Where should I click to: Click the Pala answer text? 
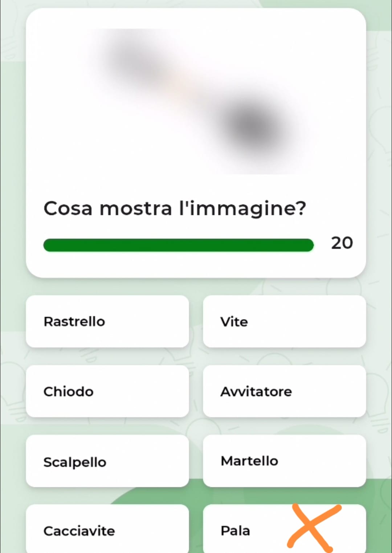tap(235, 531)
